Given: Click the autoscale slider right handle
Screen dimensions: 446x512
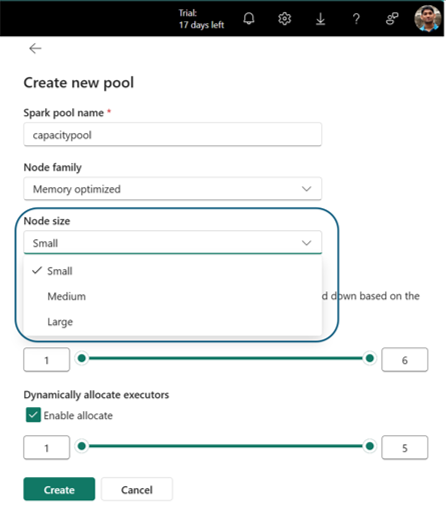Looking at the screenshot, I should [369, 358].
